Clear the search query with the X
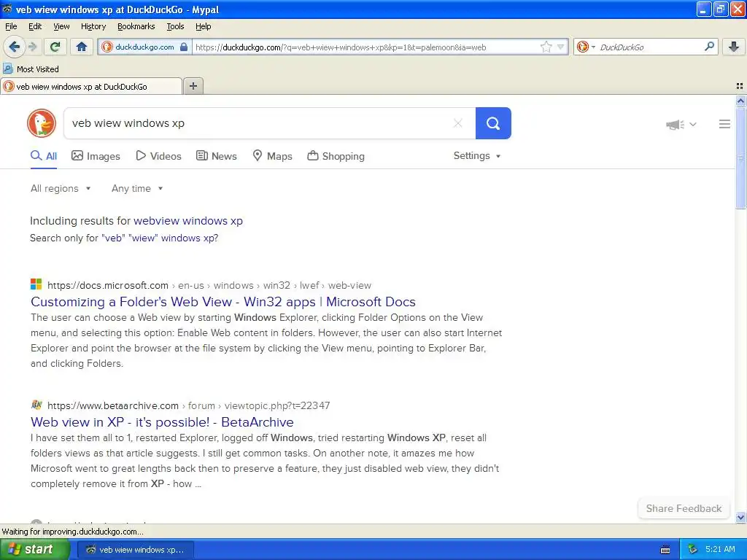This screenshot has height=560, width=747. point(458,123)
